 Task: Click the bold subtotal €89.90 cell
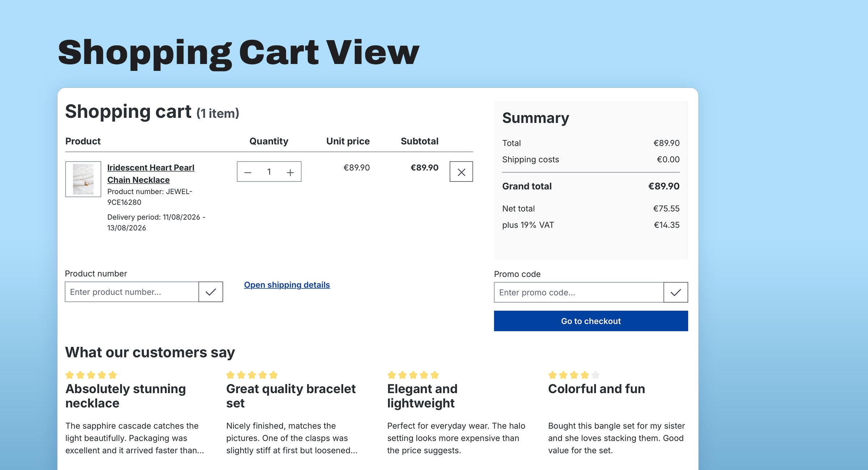pyautogui.click(x=424, y=168)
